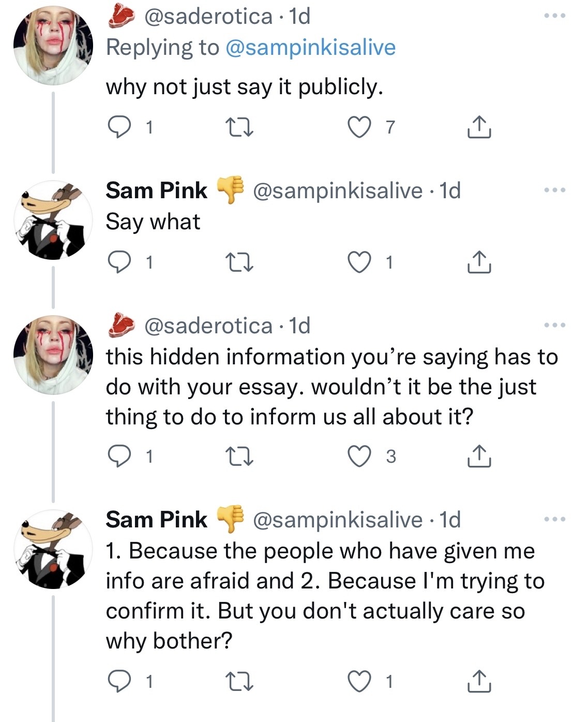Open more options on the "hidden information" tweet
This screenshot has width=588, height=722.
pyautogui.click(x=555, y=326)
